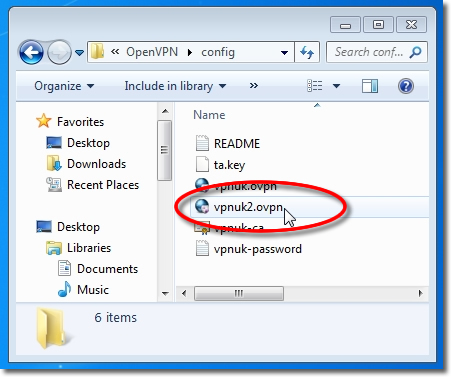This screenshot has width=451, height=377.
Task: Open the Organize menu
Action: (64, 86)
